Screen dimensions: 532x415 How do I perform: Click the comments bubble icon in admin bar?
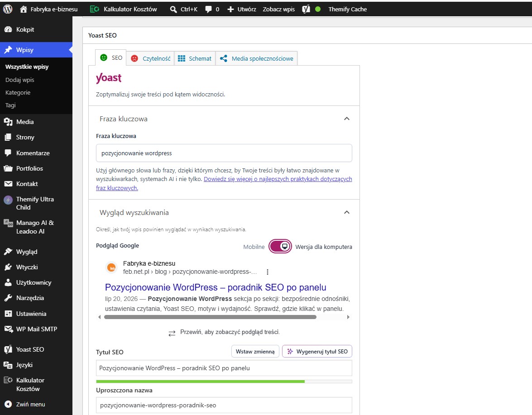[x=208, y=9]
